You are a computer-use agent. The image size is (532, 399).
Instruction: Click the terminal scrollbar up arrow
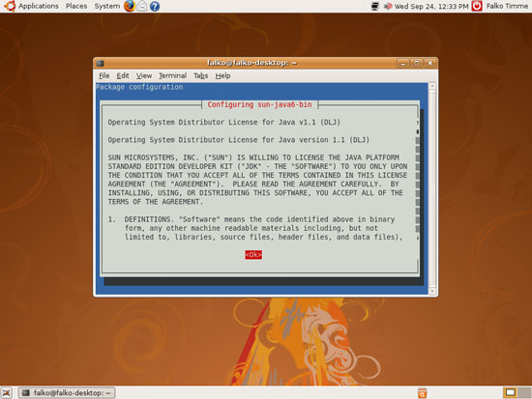[432, 86]
